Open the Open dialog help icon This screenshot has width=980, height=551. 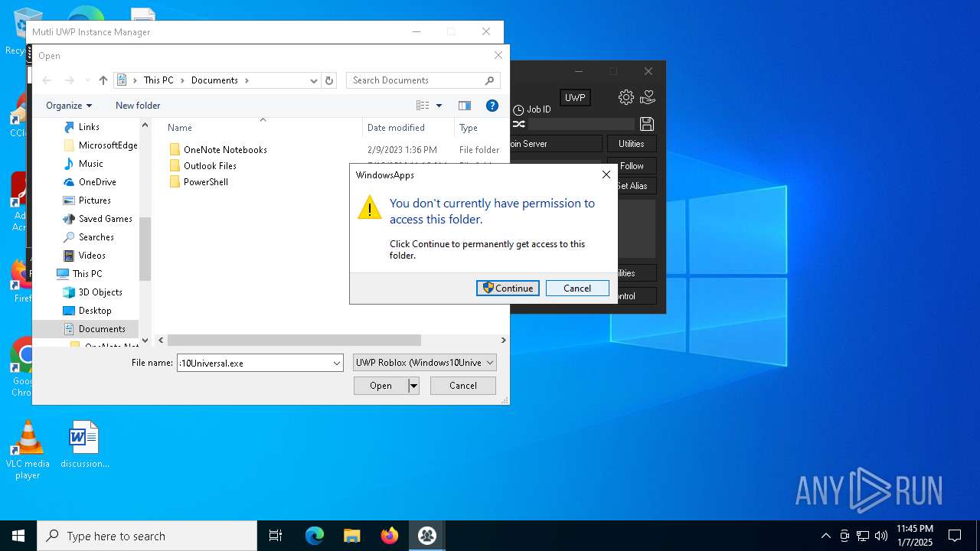pos(492,106)
